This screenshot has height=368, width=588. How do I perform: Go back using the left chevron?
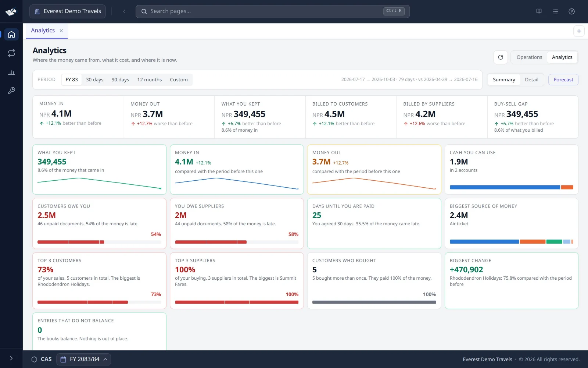tap(124, 11)
